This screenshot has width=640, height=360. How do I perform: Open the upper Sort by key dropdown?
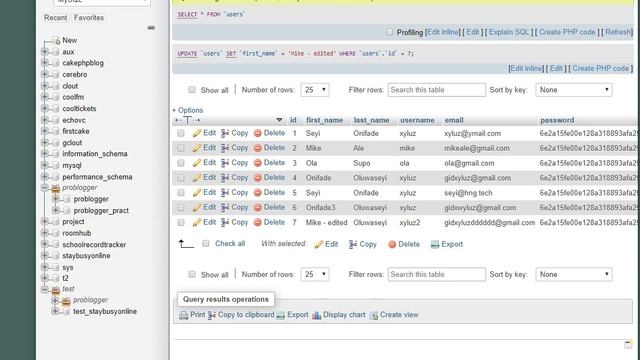click(x=574, y=90)
